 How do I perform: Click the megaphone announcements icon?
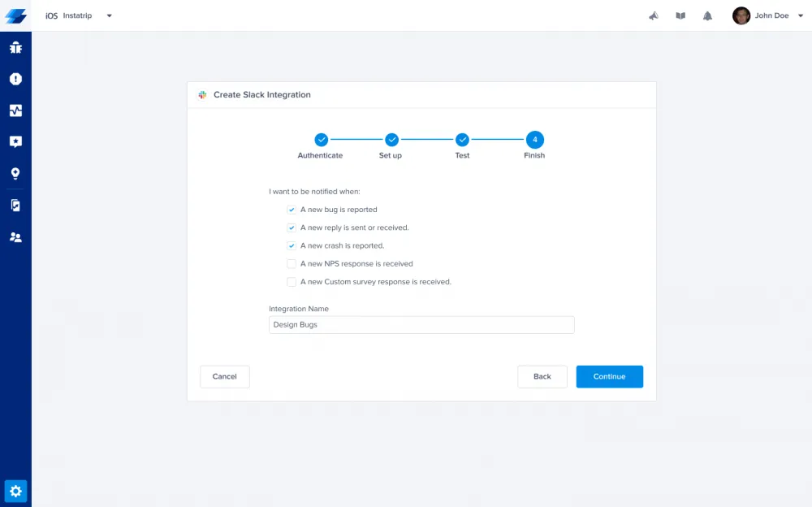(x=654, y=15)
